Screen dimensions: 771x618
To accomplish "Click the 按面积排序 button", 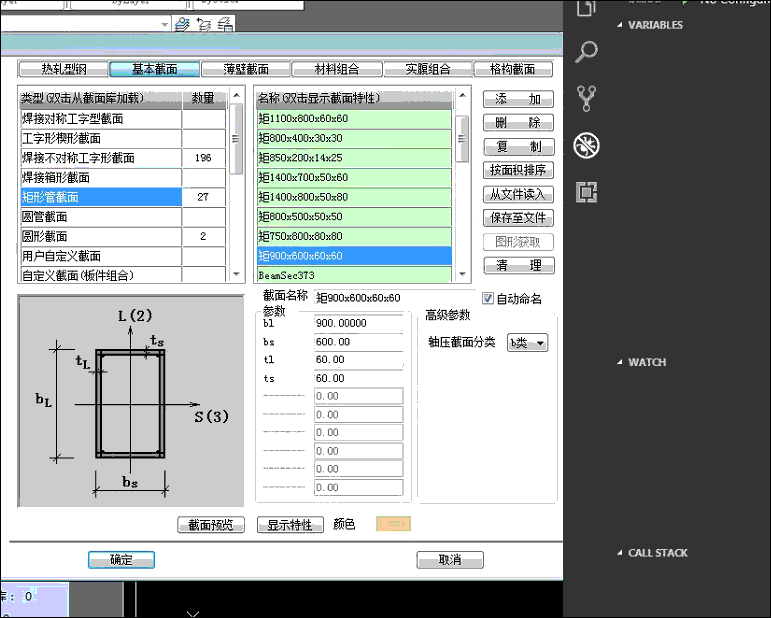I will click(518, 170).
